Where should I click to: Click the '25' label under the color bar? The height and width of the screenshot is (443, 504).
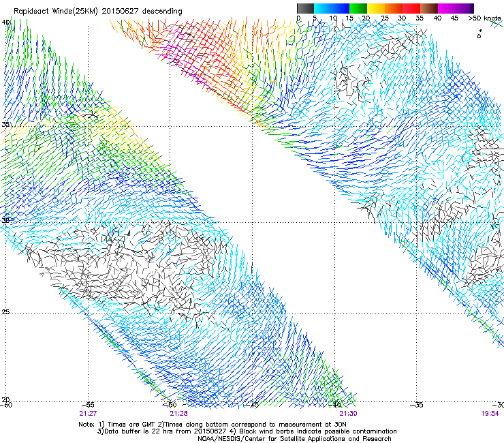(x=385, y=18)
